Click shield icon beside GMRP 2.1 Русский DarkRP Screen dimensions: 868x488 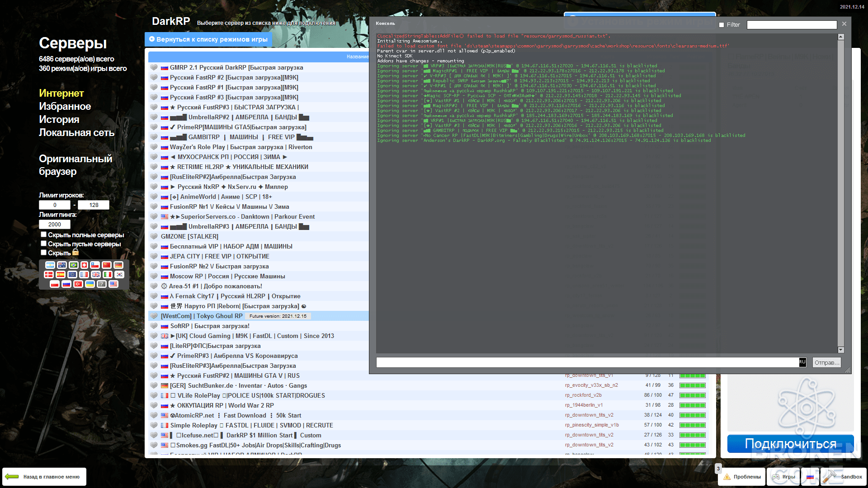154,67
